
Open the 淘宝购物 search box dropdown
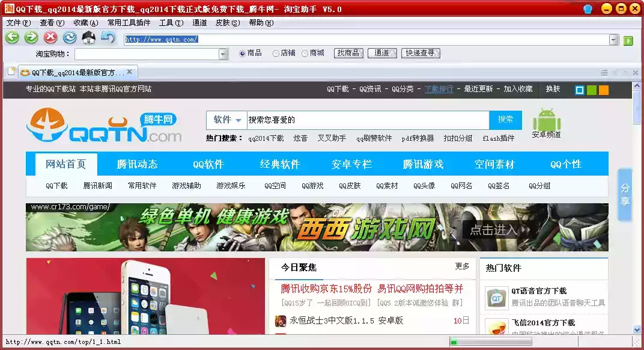(223, 54)
